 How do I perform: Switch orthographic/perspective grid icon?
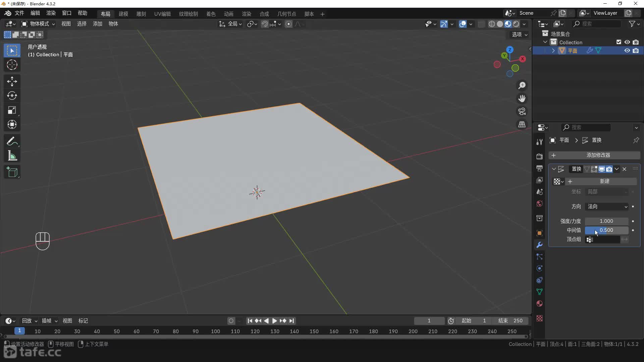click(522, 124)
